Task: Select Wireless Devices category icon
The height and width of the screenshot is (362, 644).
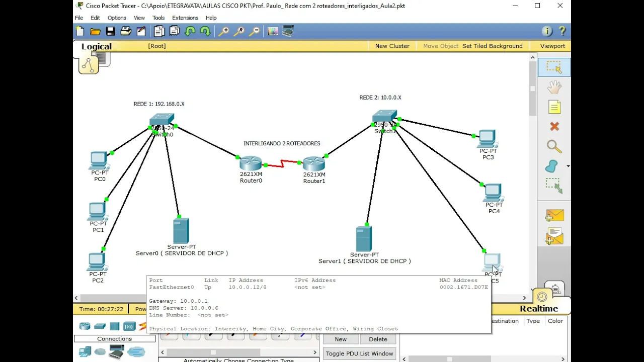Action: pyautogui.click(x=129, y=326)
